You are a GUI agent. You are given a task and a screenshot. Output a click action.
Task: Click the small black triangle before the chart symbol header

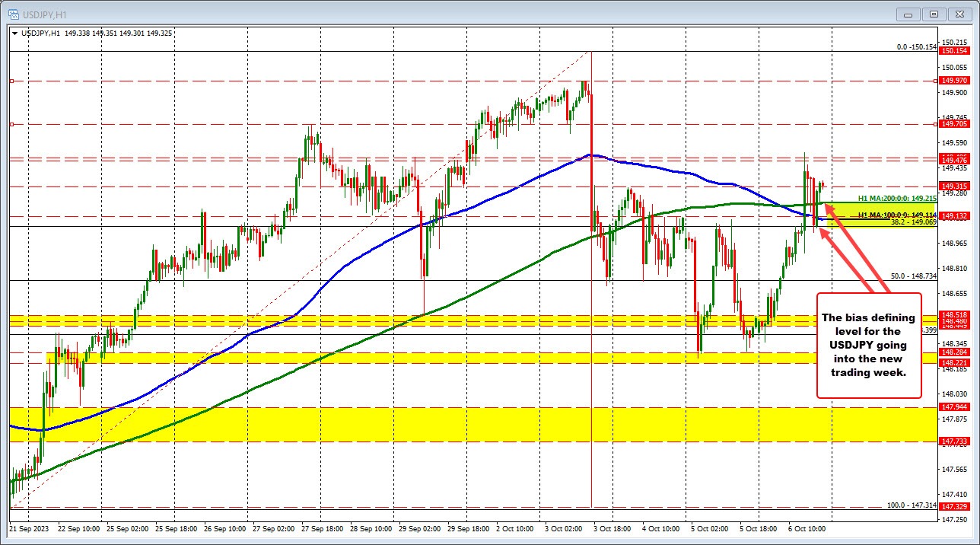point(14,33)
